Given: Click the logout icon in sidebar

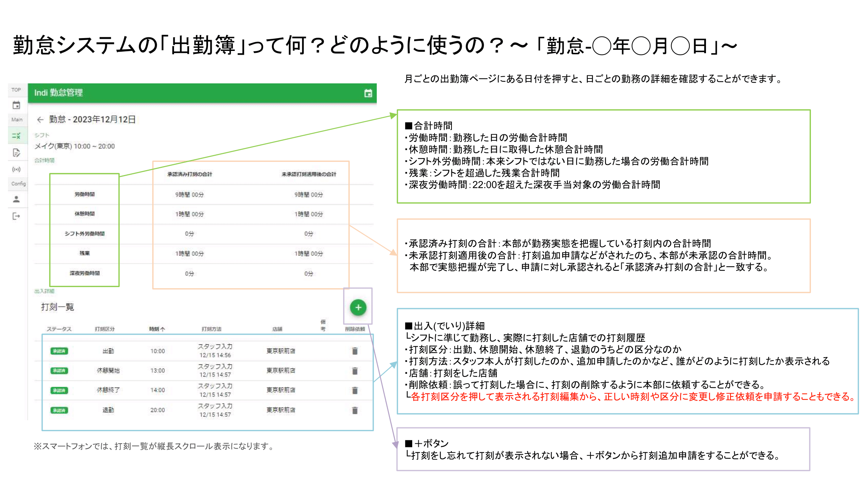Looking at the screenshot, I should point(16,216).
